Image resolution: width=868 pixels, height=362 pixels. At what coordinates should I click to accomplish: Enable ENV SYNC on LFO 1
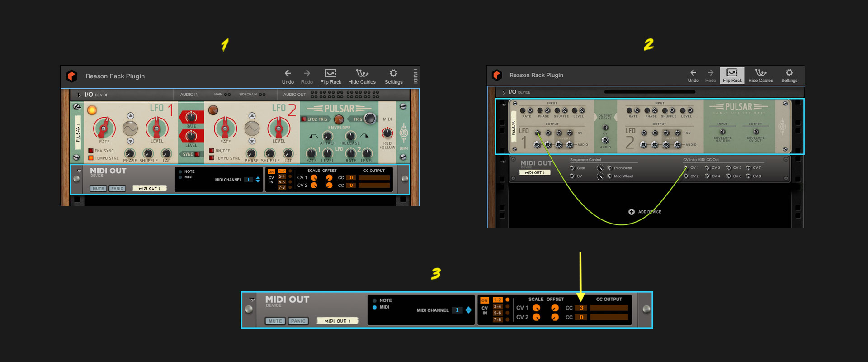click(91, 151)
